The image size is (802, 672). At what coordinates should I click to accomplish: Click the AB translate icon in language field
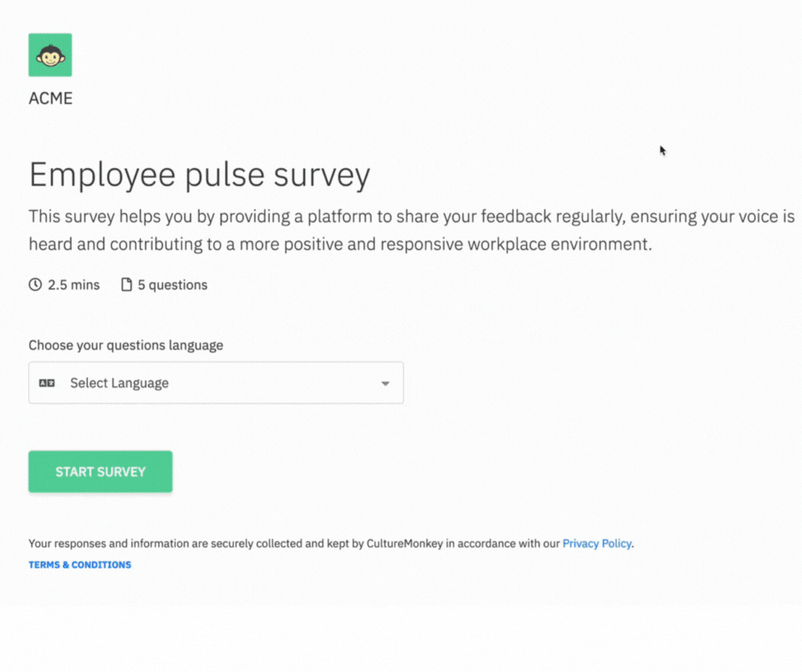[x=47, y=382]
